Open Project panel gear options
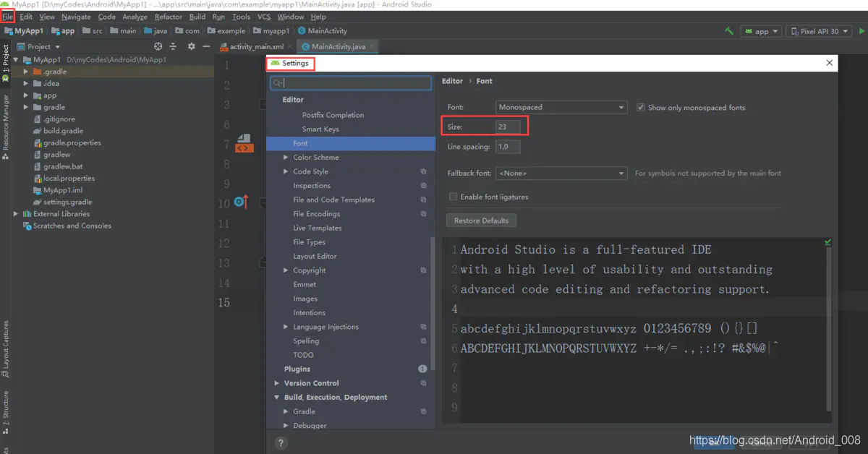The height and width of the screenshot is (454, 868). [x=192, y=46]
